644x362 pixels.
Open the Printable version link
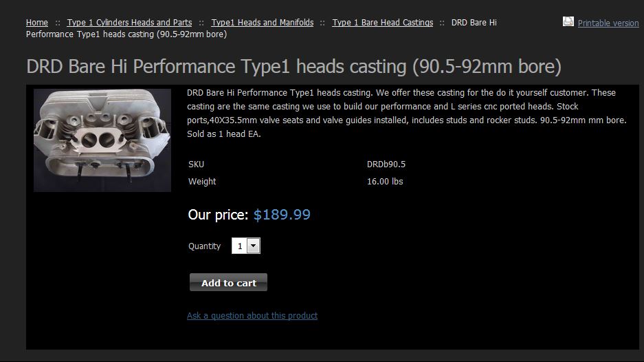click(x=608, y=23)
